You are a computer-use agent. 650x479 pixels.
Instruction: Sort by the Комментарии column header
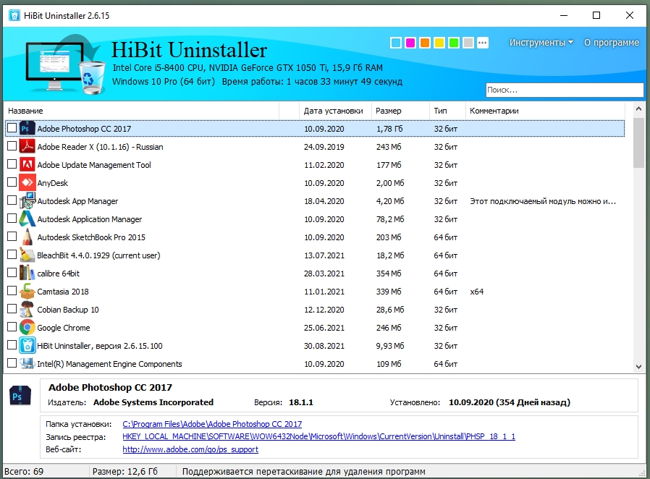545,111
